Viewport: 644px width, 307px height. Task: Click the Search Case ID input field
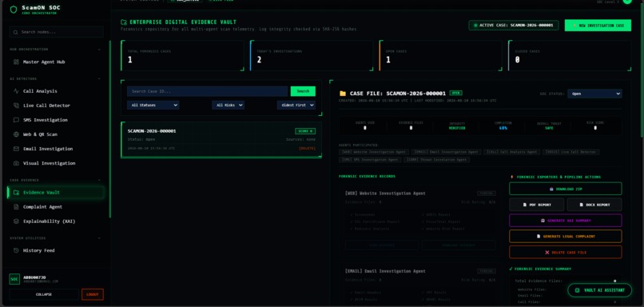[x=207, y=91]
